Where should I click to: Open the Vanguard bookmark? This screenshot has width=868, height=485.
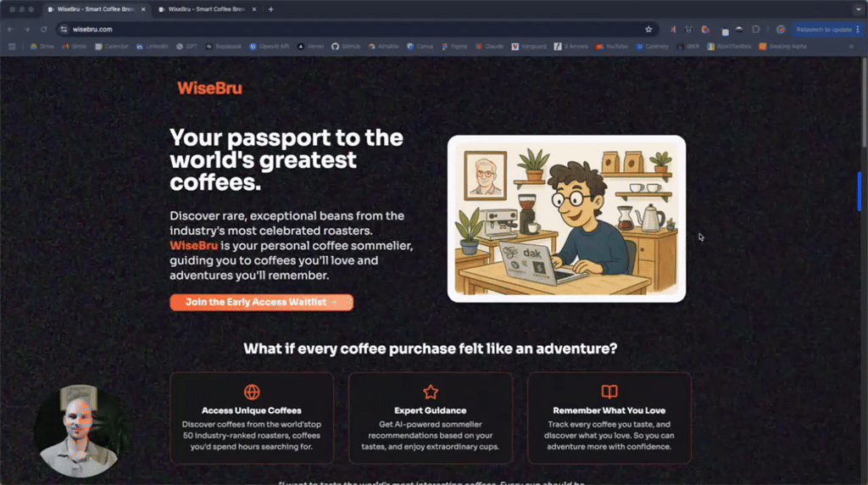coord(529,47)
